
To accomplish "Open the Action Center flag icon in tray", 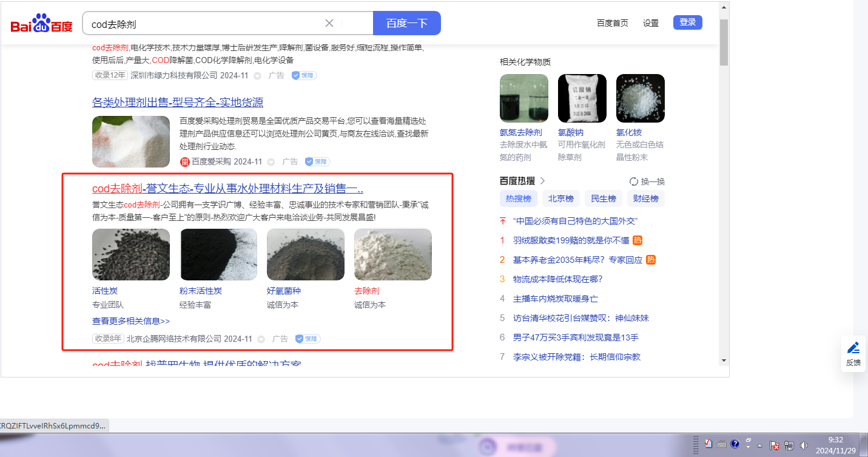I will 775,445.
